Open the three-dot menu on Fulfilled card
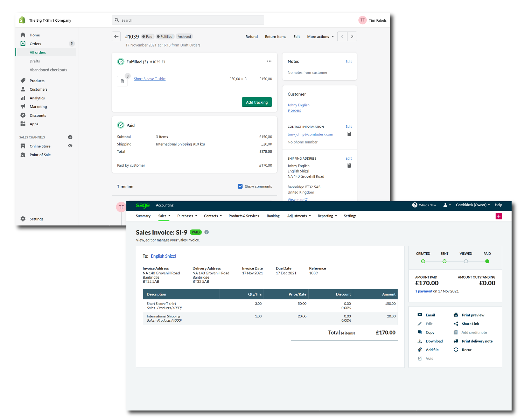Image resolution: width=525 pixels, height=420 pixels. tap(269, 61)
